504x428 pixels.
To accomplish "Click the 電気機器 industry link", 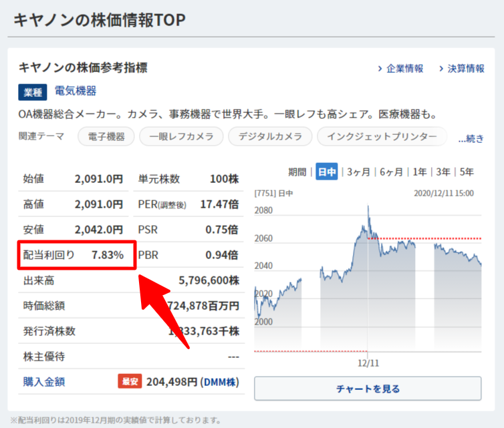I will 76,91.
